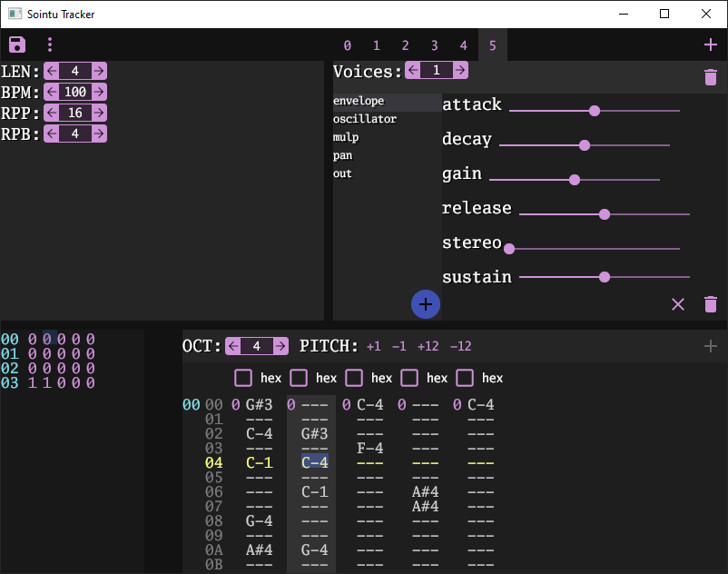
Task: Toggle the first hex checkbox
Action: [243, 378]
